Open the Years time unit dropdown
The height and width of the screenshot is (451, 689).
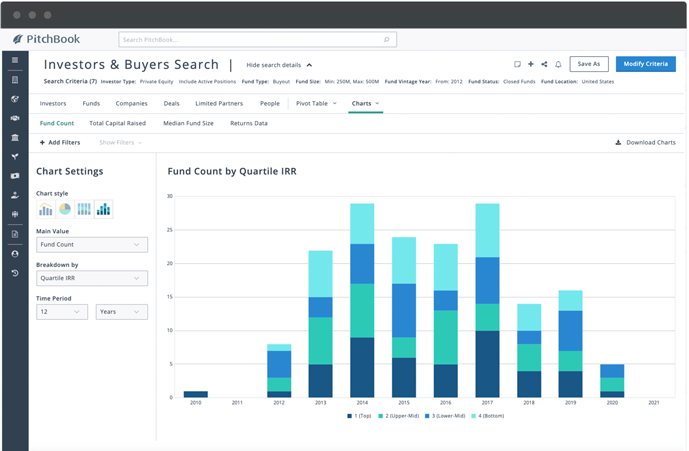point(122,312)
